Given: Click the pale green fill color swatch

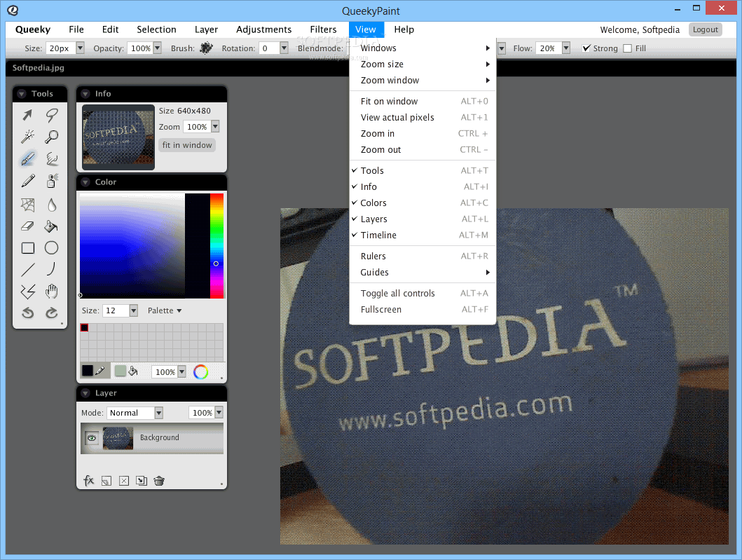Looking at the screenshot, I should pos(121,371).
